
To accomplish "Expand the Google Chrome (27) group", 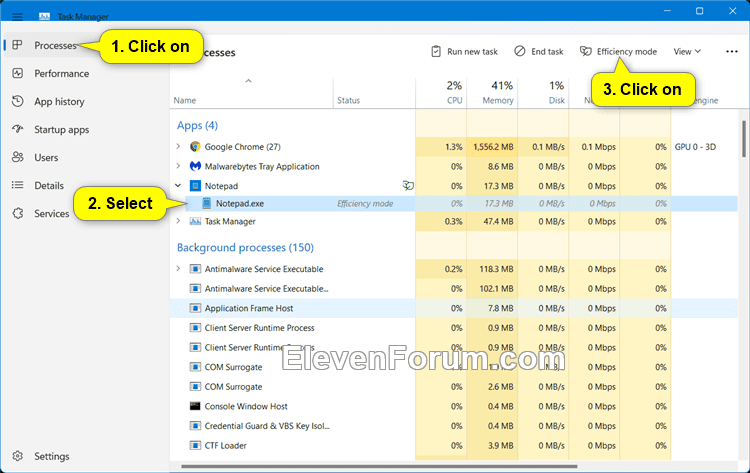I will coord(178,146).
